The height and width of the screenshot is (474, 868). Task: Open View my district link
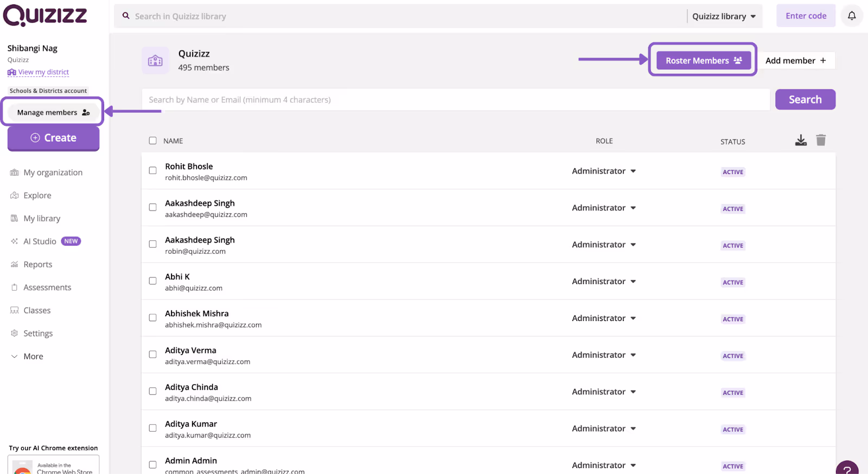(39, 72)
